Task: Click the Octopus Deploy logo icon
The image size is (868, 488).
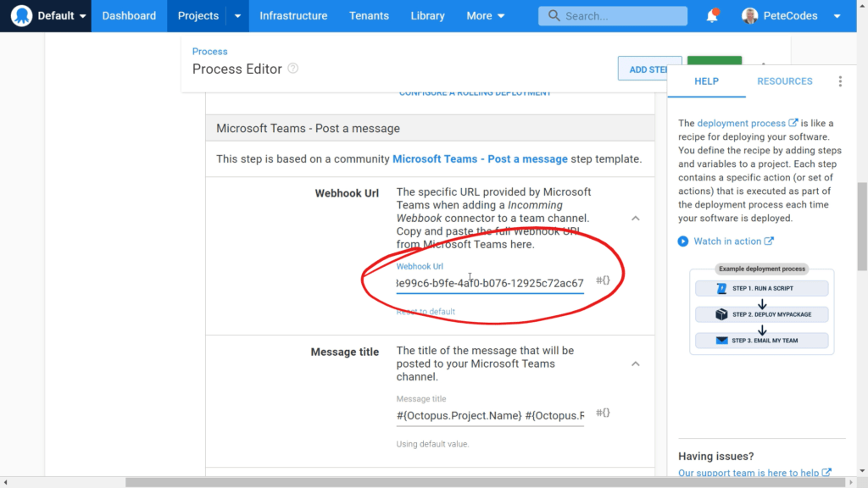Action: [21, 15]
